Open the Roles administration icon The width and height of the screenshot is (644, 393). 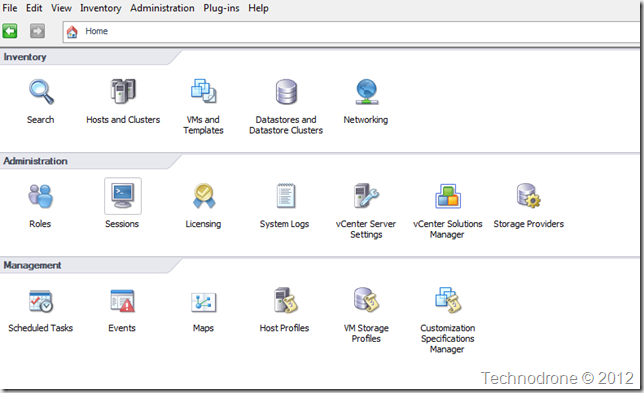[40, 196]
